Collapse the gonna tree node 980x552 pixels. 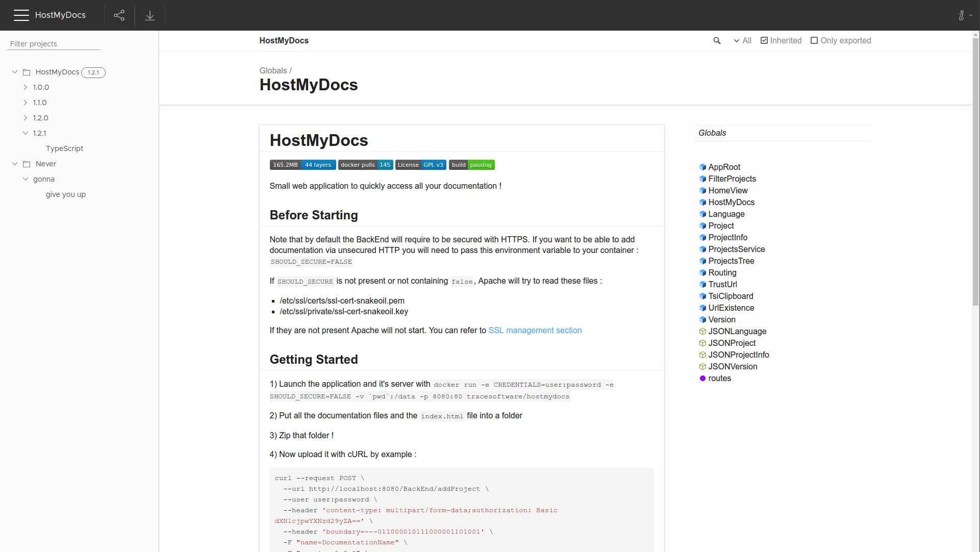click(x=26, y=179)
